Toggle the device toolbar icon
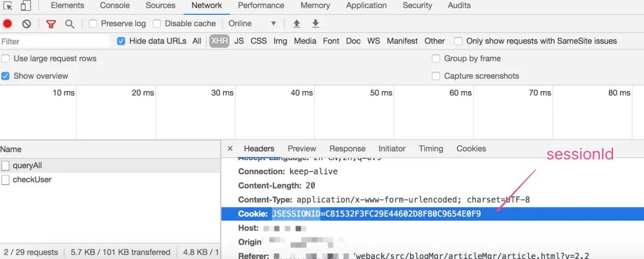Viewport: 644px width, 259px height. (26, 6)
